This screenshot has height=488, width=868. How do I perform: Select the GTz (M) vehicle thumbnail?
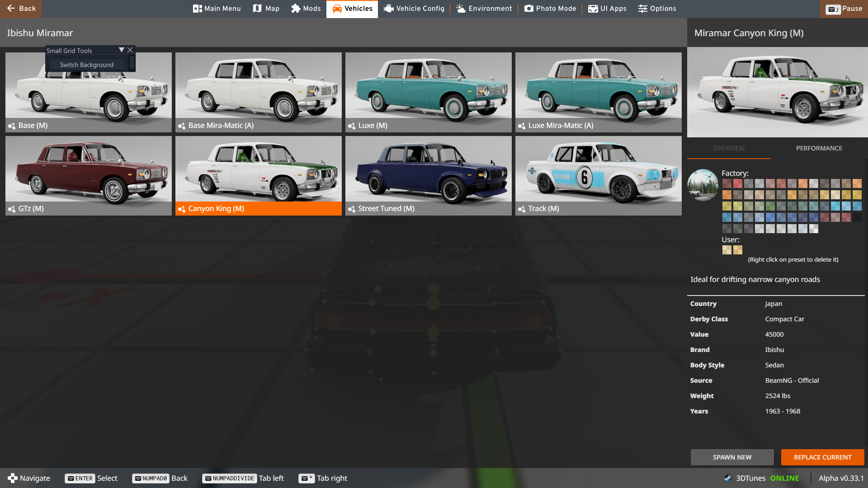pyautogui.click(x=89, y=175)
